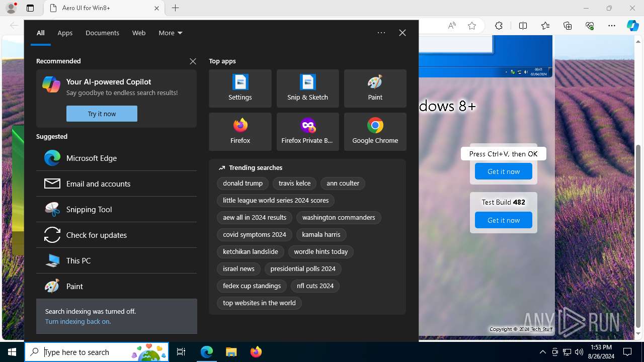
Task: Open Task View on taskbar
Action: pos(181,352)
